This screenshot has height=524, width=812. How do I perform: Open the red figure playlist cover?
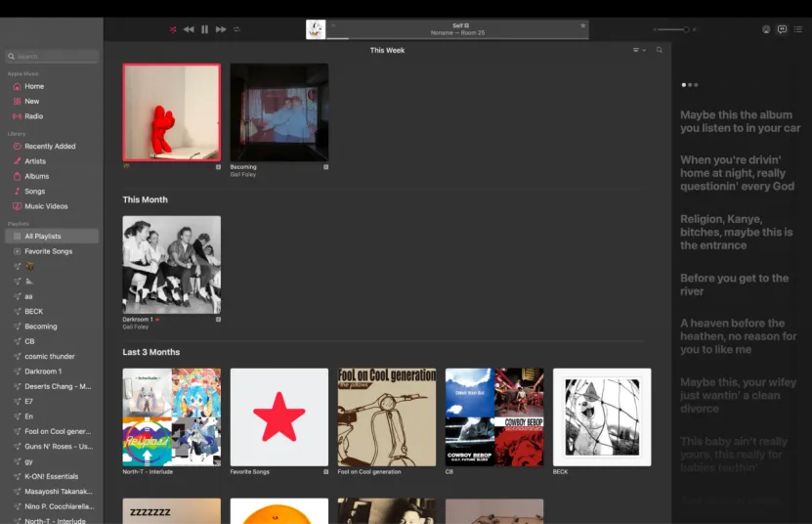click(x=171, y=112)
